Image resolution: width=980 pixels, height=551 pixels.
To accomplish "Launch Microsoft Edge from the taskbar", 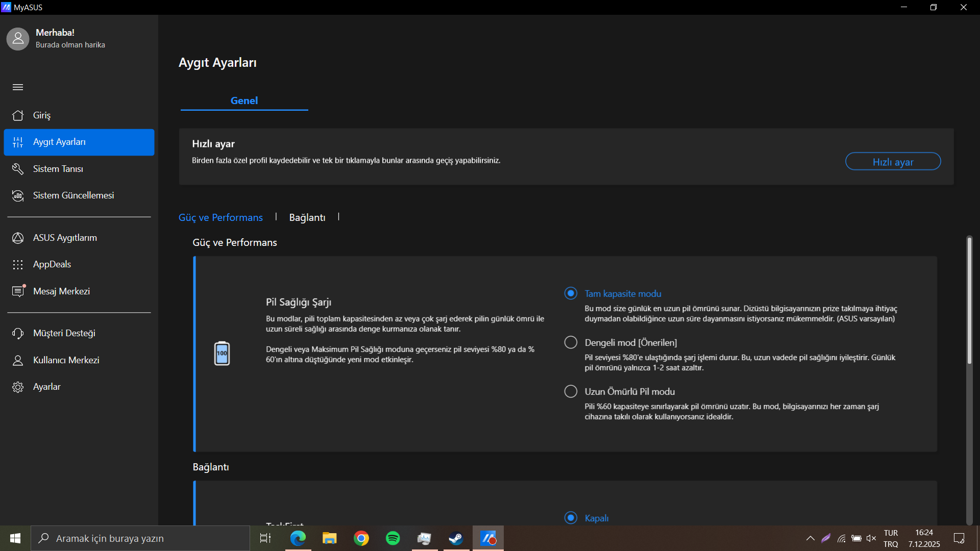I will click(298, 538).
